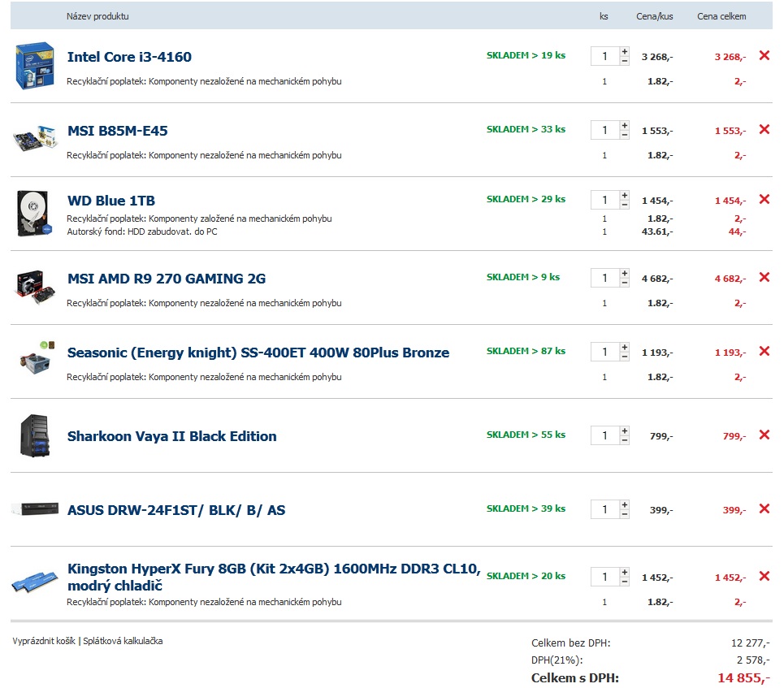Viewport: 784px width, 688px height.
Task: Increase quantity of Kingston HyperX Fury
Action: coord(625,573)
